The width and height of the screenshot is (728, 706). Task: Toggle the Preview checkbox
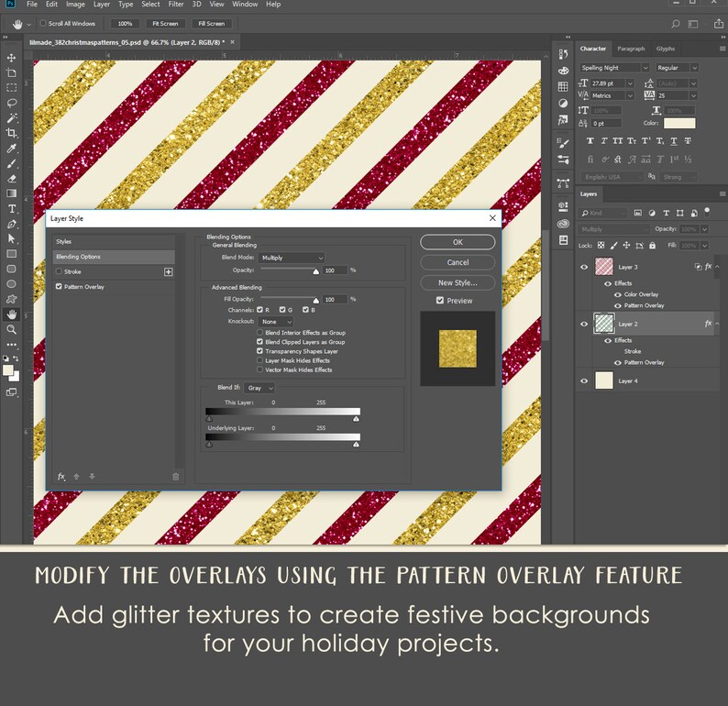point(440,301)
